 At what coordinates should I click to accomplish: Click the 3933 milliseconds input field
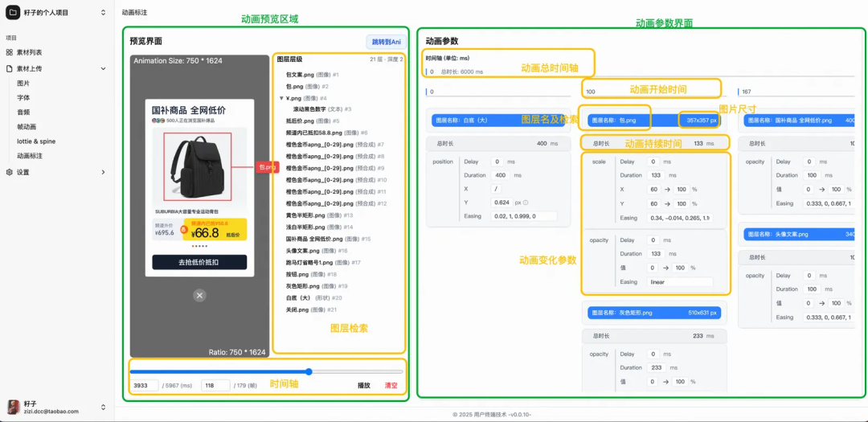coord(145,386)
